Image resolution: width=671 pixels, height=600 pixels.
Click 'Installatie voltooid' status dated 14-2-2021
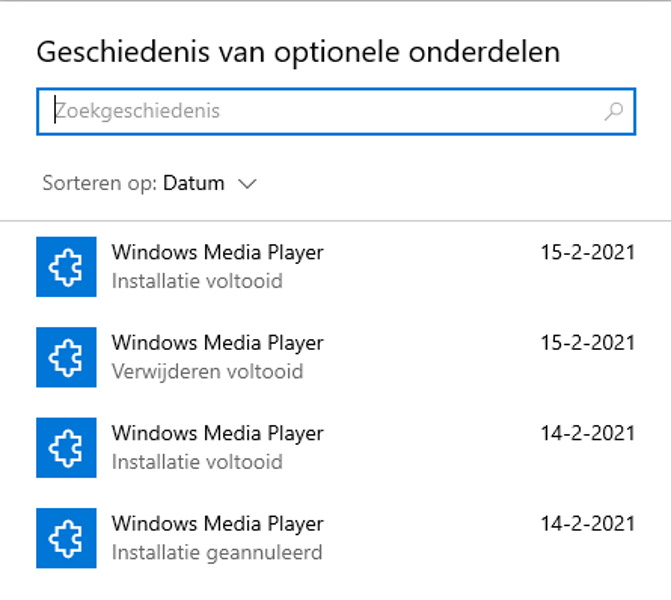point(197,462)
